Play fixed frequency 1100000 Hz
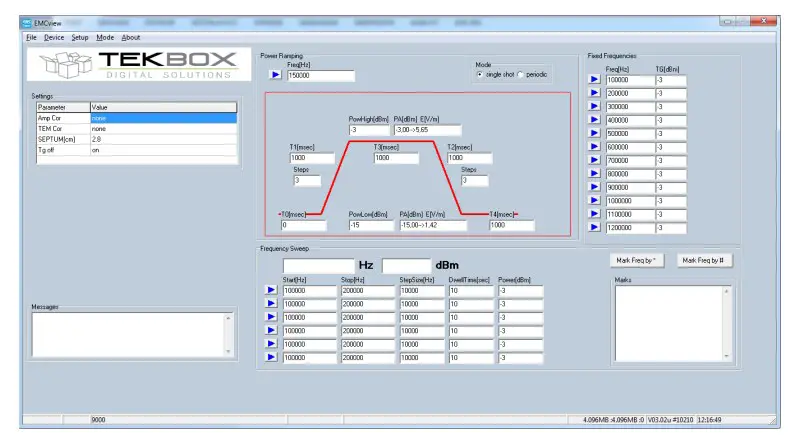This screenshot has width=789, height=435. coord(594,214)
